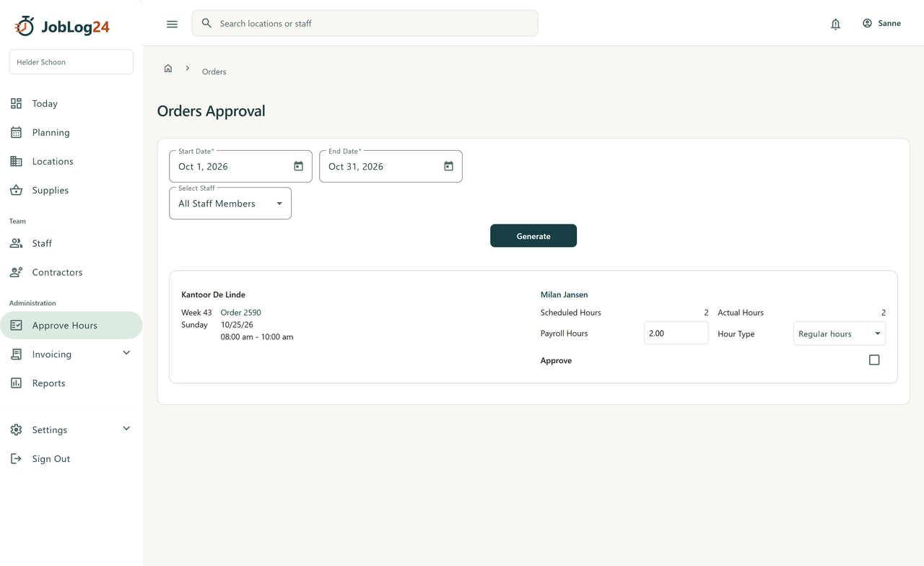Image resolution: width=924 pixels, height=566 pixels.
Task: Click the Staff people icon
Action: point(16,243)
